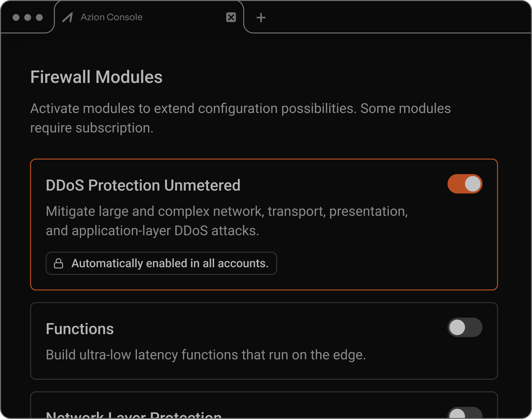Screen dimensions: 532x419
Task: Select the Azion Console browser tab
Action: point(111,17)
